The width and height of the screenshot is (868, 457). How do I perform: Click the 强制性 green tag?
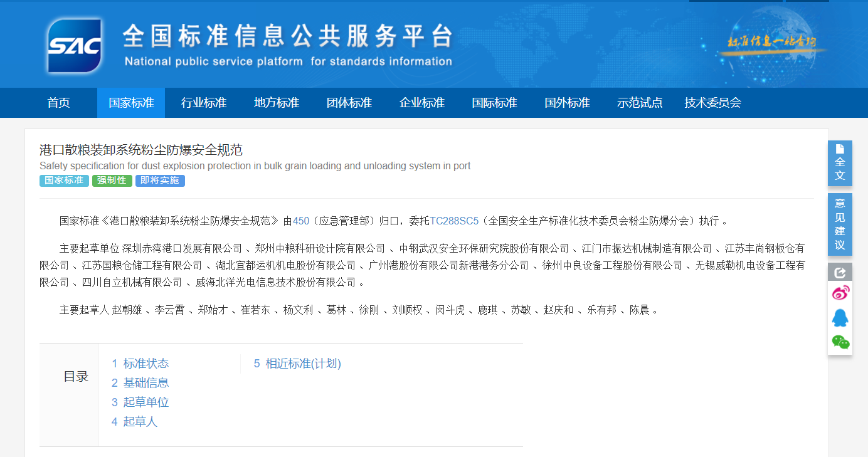click(x=112, y=181)
